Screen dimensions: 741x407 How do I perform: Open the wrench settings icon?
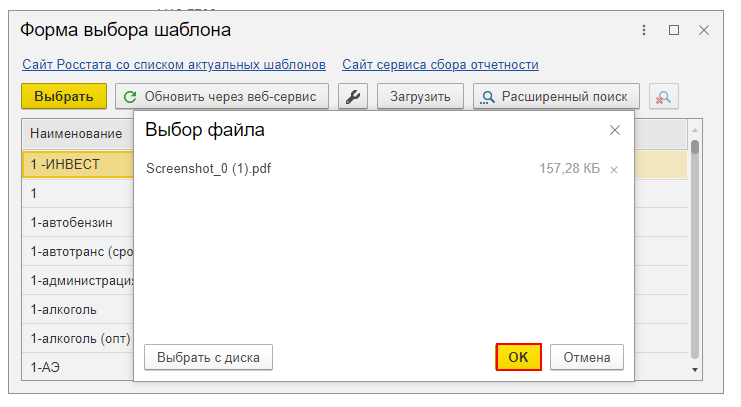pos(353,97)
